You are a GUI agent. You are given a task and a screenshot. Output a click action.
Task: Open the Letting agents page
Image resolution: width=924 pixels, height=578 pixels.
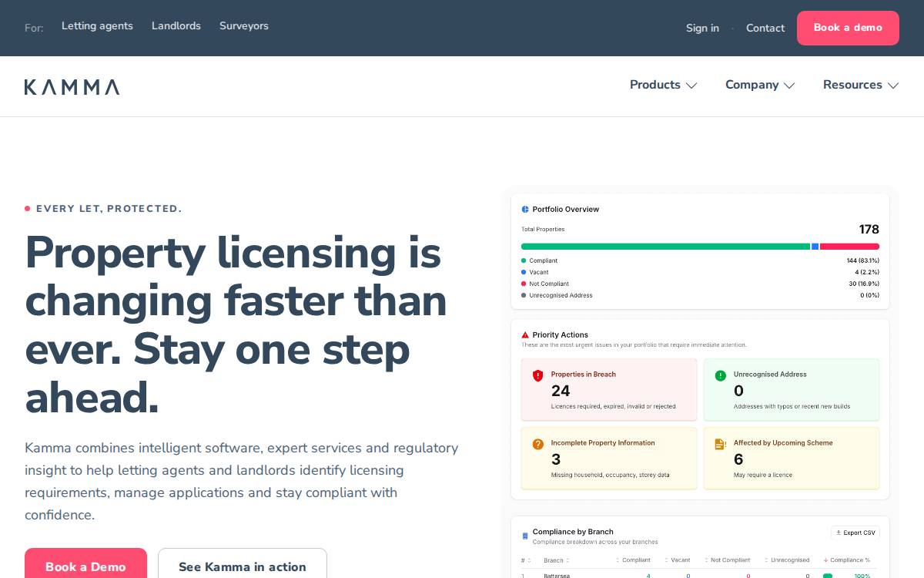97,26
